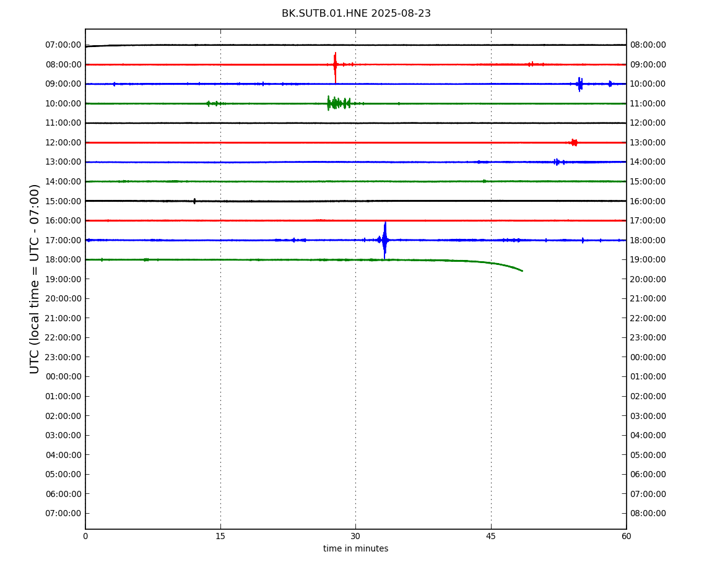Select the blue burst near minute 52 on the 13:00:00 trace
This screenshot has width=712, height=588.
[x=558, y=162]
